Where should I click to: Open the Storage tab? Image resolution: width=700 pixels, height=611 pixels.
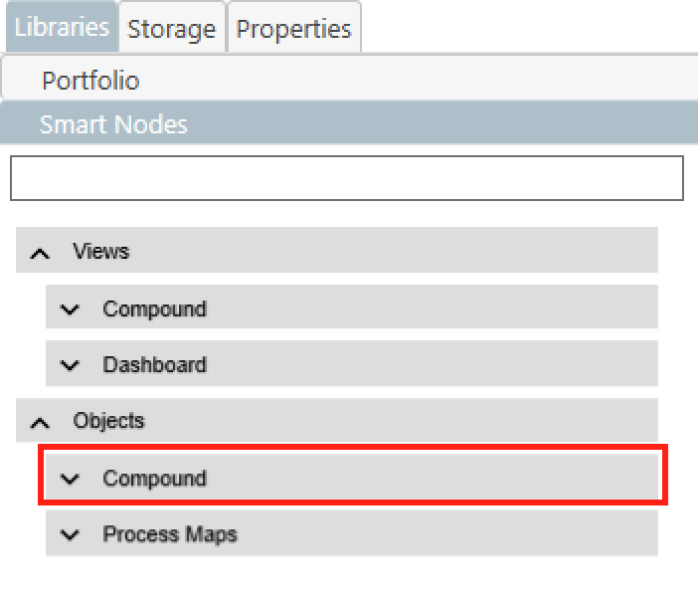point(172,29)
